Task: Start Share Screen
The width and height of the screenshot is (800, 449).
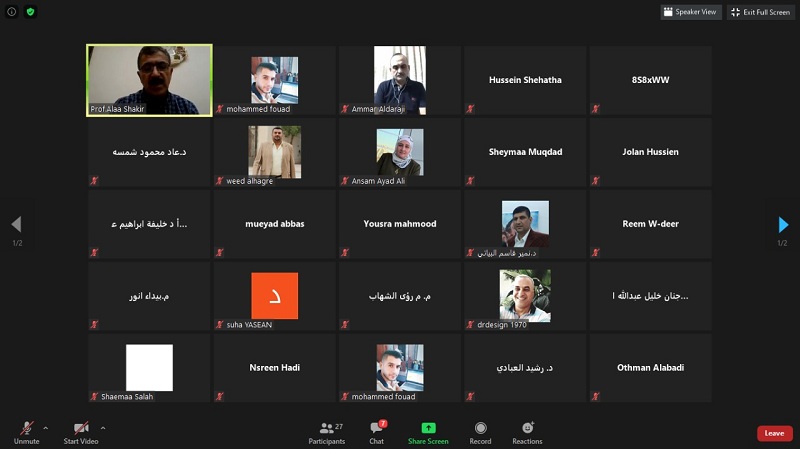Action: [x=428, y=433]
